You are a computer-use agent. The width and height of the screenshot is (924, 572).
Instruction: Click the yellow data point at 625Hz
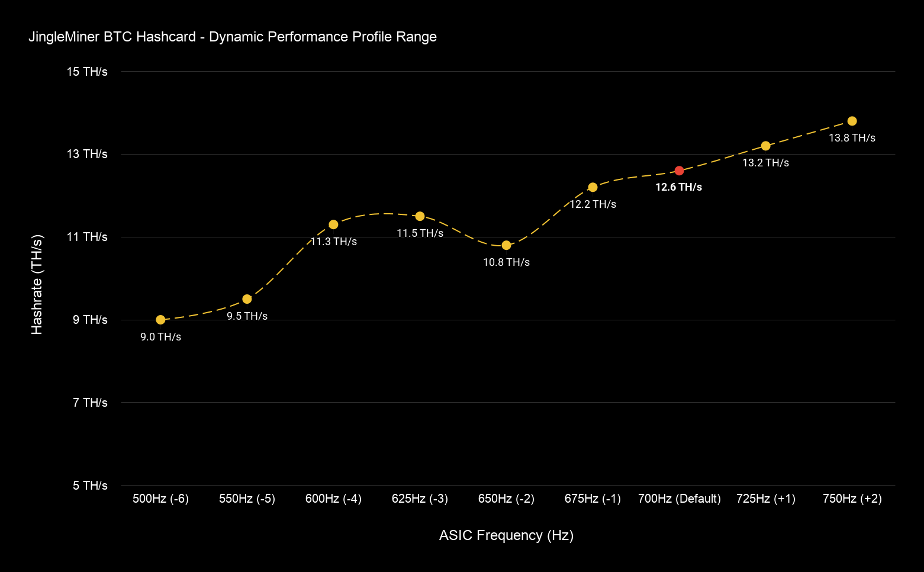tap(420, 216)
